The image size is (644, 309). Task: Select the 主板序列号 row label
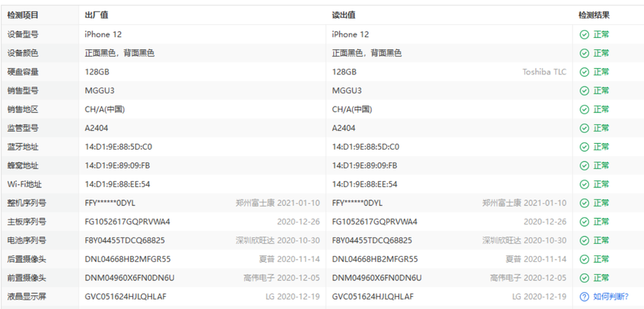click(26, 222)
